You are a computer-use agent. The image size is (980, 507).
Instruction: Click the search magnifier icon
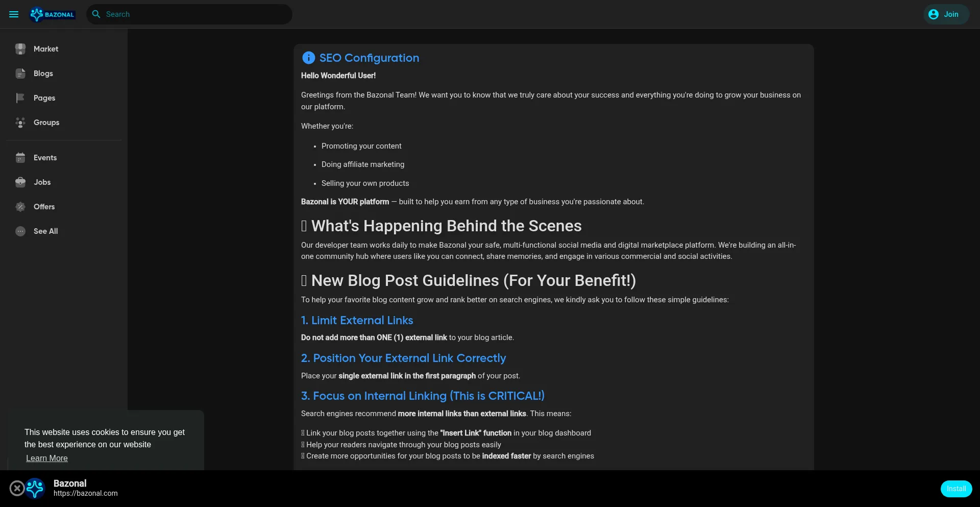point(96,14)
